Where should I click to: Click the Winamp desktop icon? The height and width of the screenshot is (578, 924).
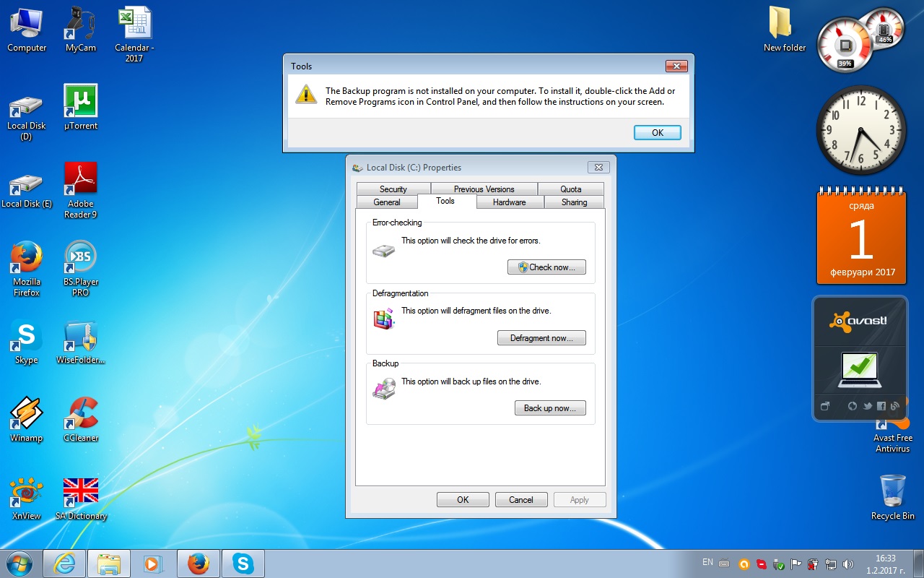(x=27, y=419)
